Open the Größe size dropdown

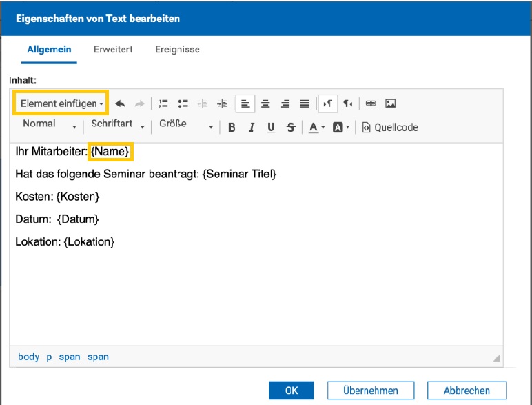(186, 127)
